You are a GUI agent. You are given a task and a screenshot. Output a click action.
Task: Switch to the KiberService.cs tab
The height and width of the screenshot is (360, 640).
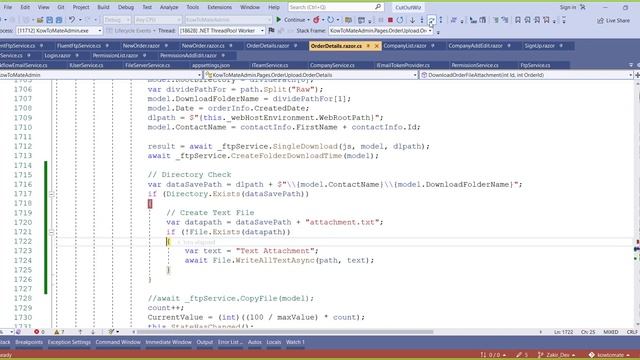pos(86,65)
